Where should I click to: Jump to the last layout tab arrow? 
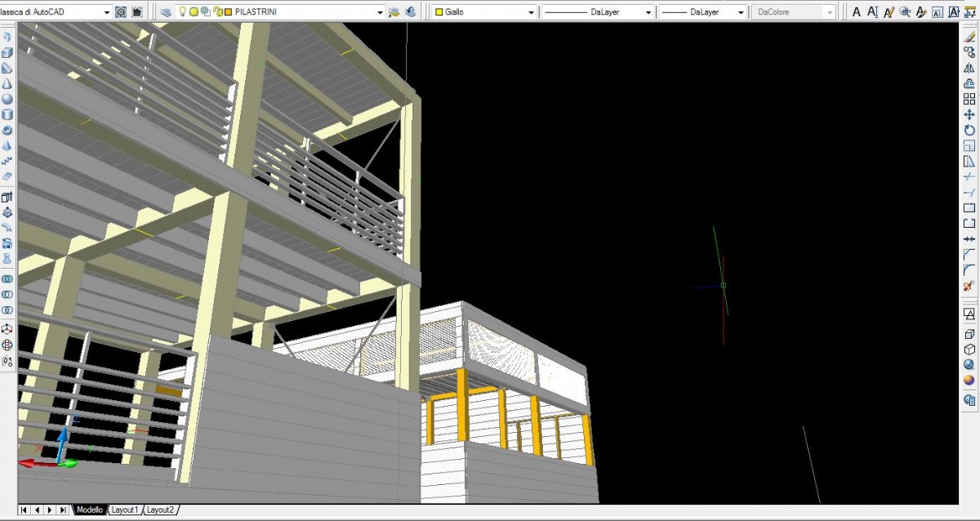coord(63,510)
